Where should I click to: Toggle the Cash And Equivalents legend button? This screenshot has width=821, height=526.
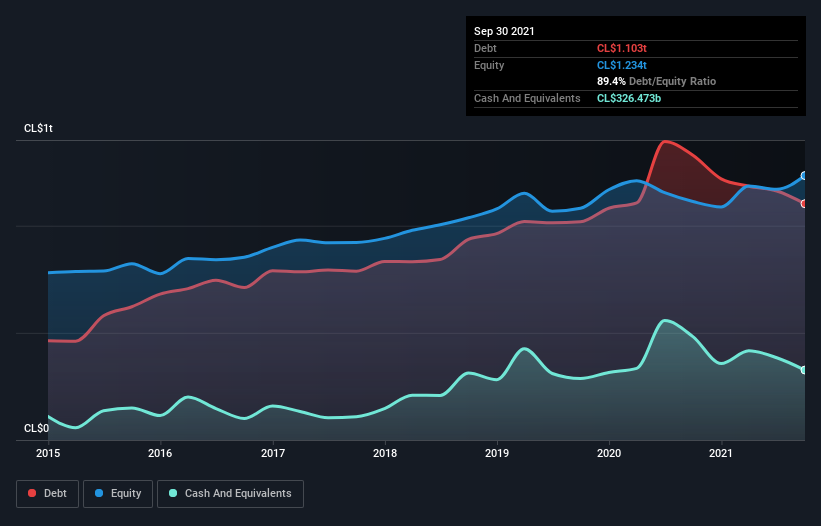point(230,494)
